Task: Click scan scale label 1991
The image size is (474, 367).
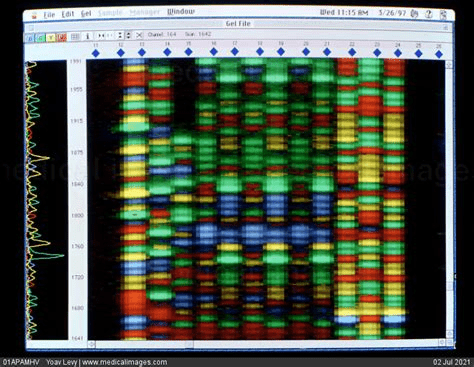Action: click(x=76, y=61)
